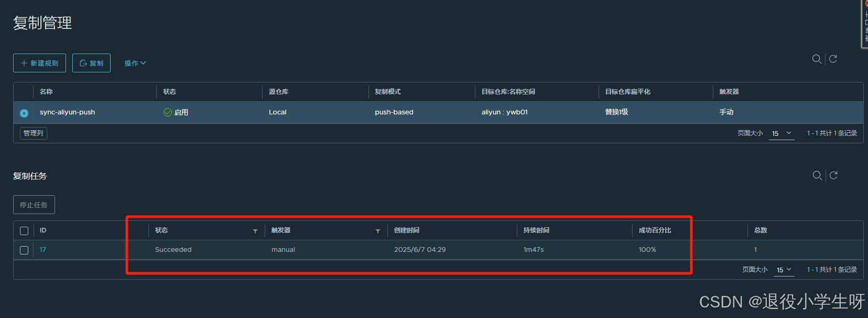
Task: Click the 目标仓库扁平化 column header
Action: [628, 92]
